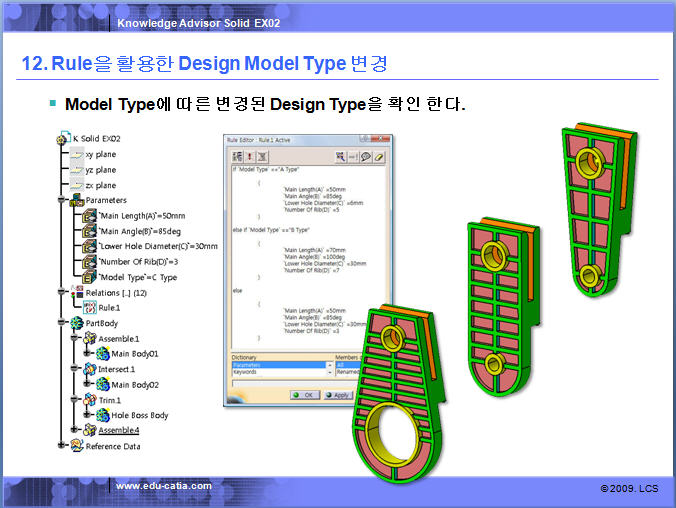The height and width of the screenshot is (508, 676).
Task: Select the Rule.1 icon in the tree
Action: click(89, 308)
